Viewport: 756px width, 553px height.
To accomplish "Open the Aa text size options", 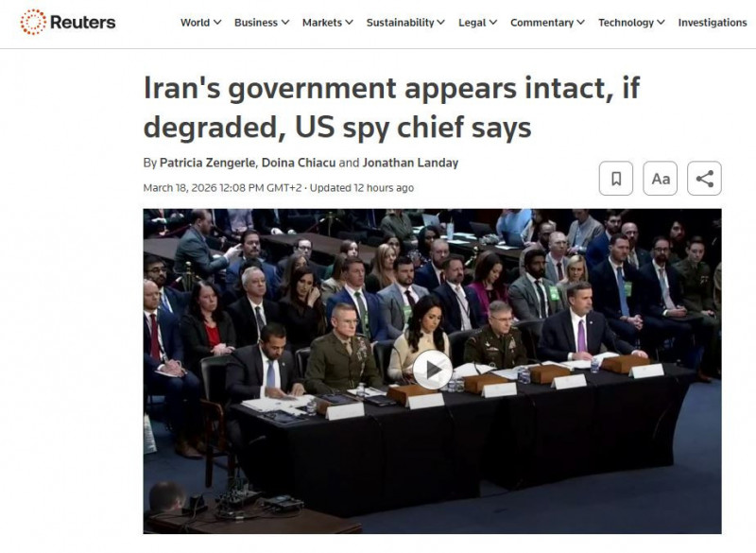I will (x=660, y=179).
